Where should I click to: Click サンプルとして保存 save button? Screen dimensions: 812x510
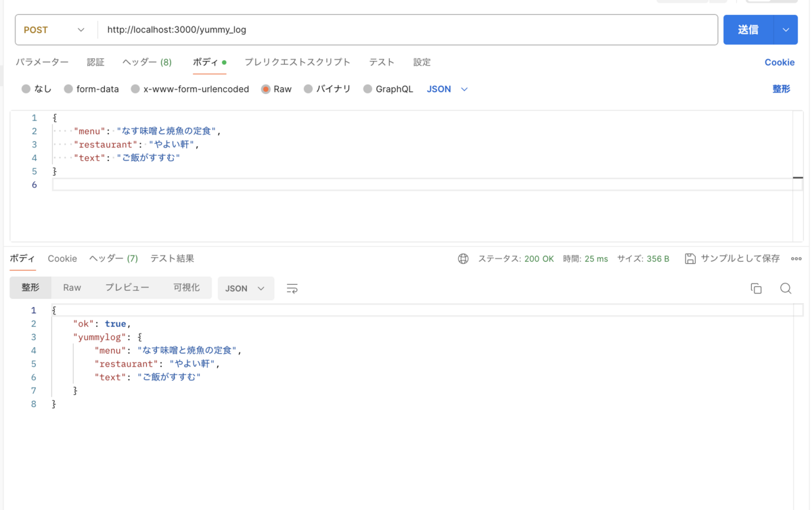[732, 259]
